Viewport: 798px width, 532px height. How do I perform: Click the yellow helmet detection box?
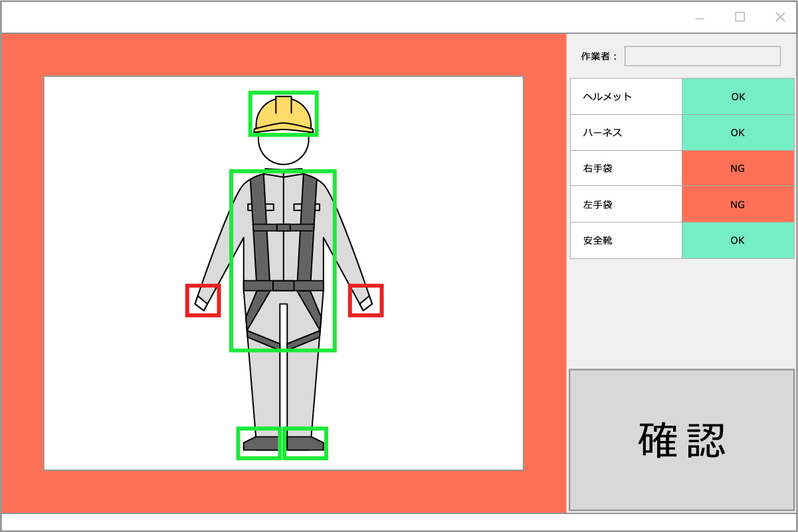click(284, 114)
